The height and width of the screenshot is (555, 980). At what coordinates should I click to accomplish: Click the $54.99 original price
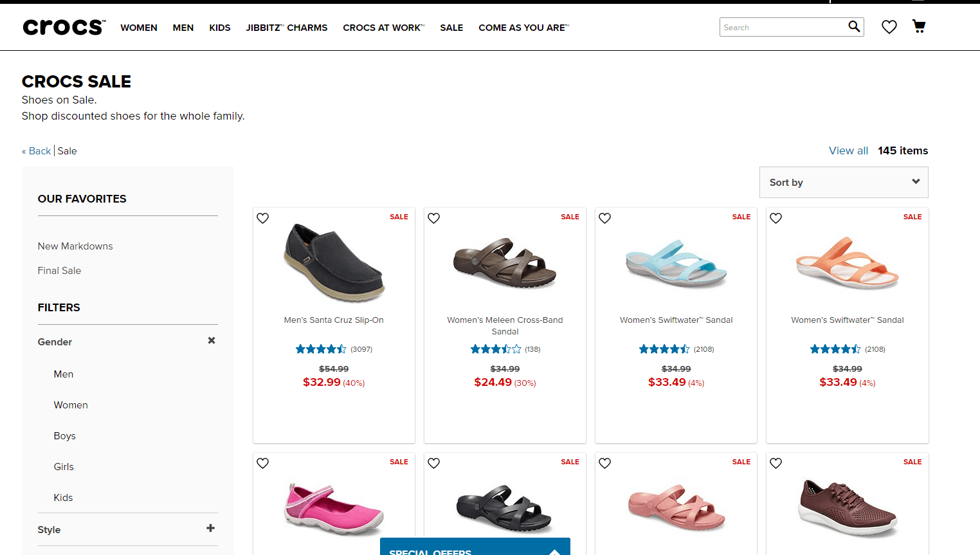click(334, 368)
